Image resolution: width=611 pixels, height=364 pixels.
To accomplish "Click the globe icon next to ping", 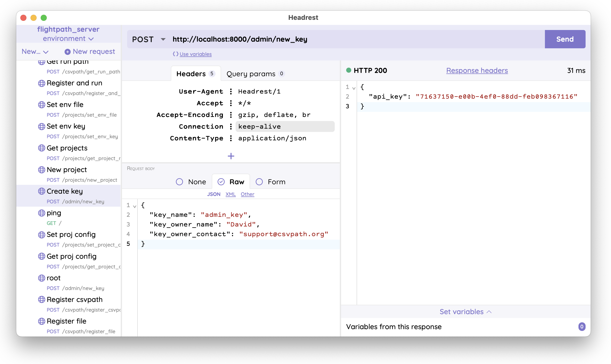I will 41,213.
